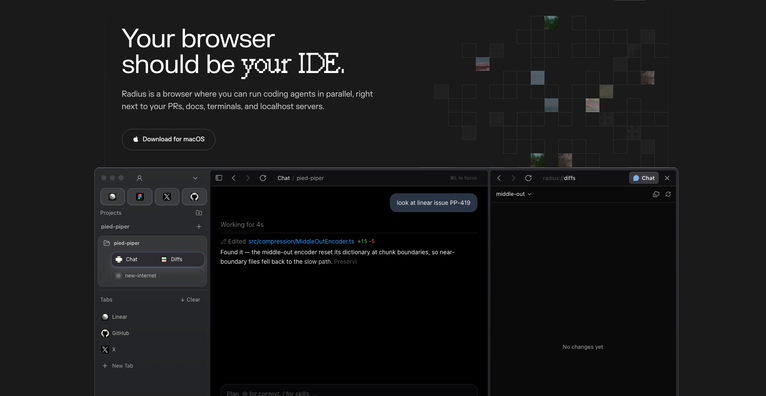This screenshot has height=396, width=766.
Task: Click the +15 additions count
Action: (x=362, y=241)
